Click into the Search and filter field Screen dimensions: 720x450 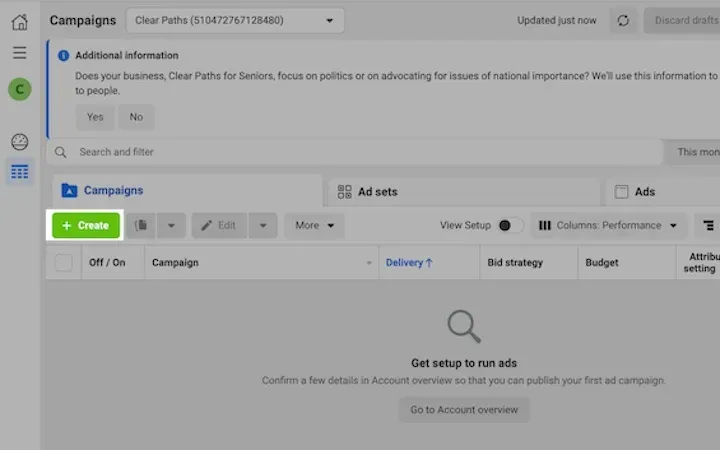click(x=354, y=152)
